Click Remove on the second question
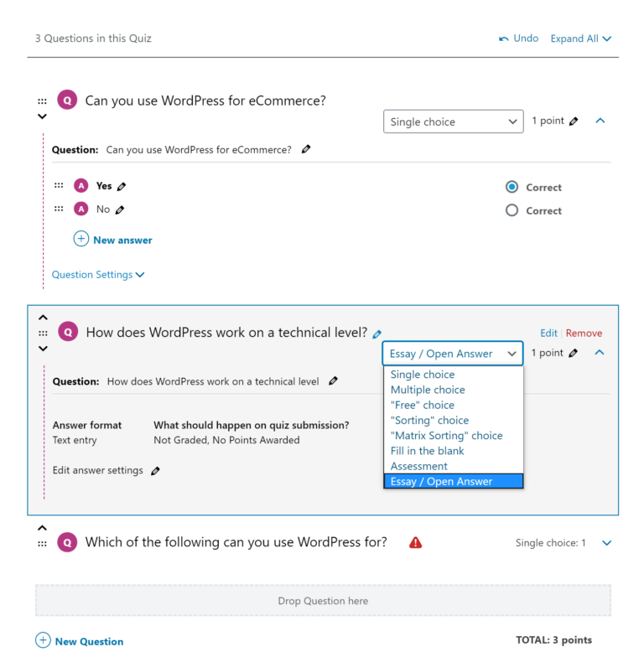The image size is (644, 657). pyautogui.click(x=584, y=333)
